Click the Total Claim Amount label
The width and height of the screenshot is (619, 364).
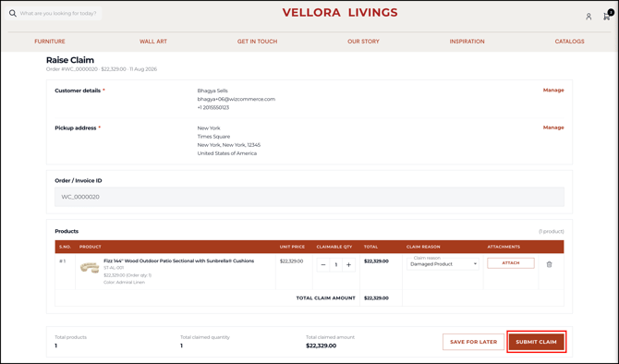tap(326, 298)
